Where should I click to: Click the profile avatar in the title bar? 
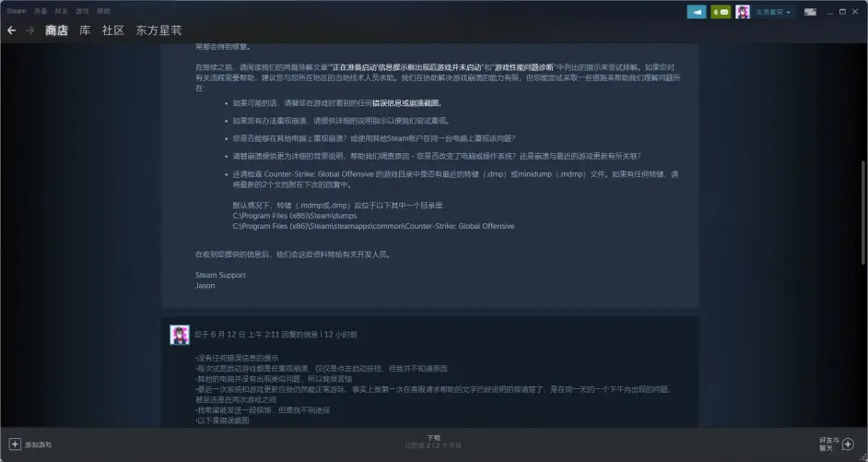tap(743, 12)
